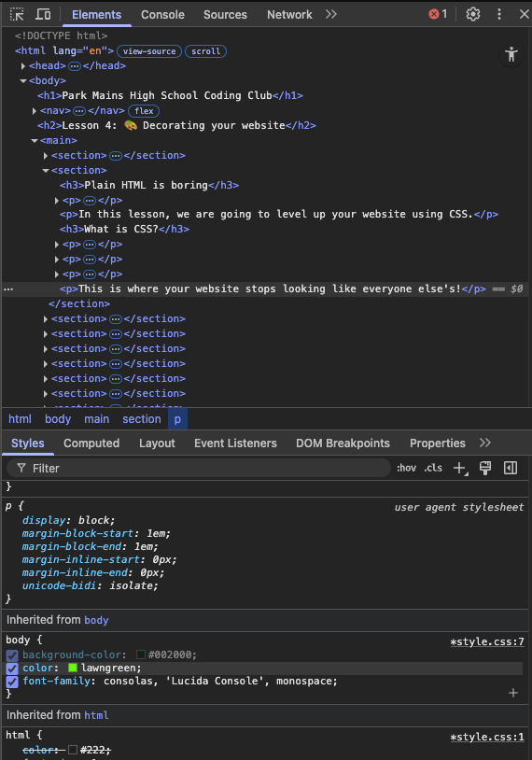Uncheck the background-color declaration
The image size is (532, 760).
[12, 655]
